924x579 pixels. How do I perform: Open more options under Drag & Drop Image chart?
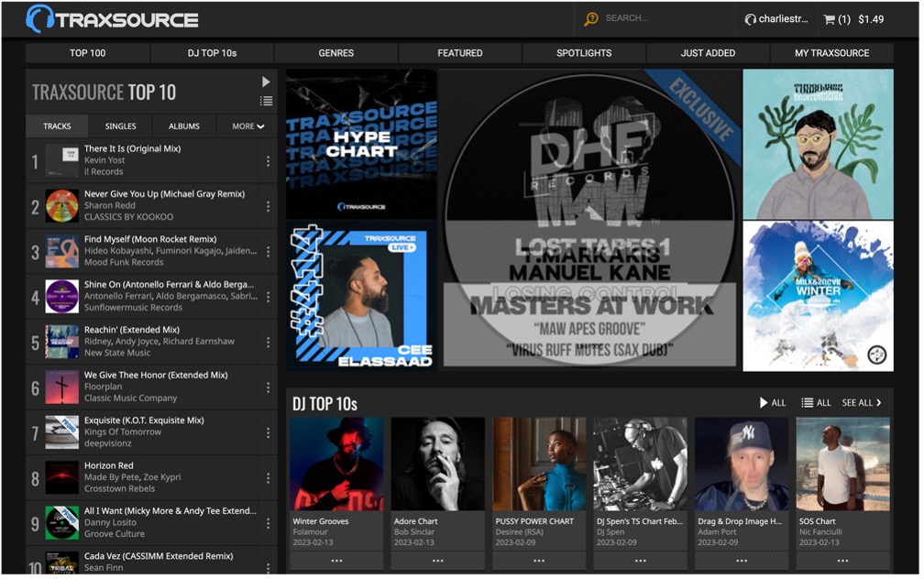[742, 561]
